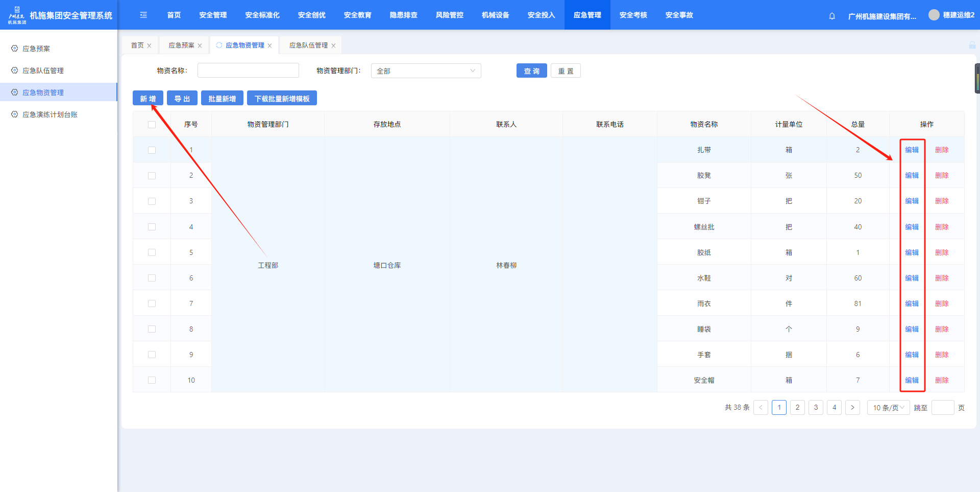Image resolution: width=980 pixels, height=492 pixels.
Task: Open the notification bell icon
Action: (832, 16)
